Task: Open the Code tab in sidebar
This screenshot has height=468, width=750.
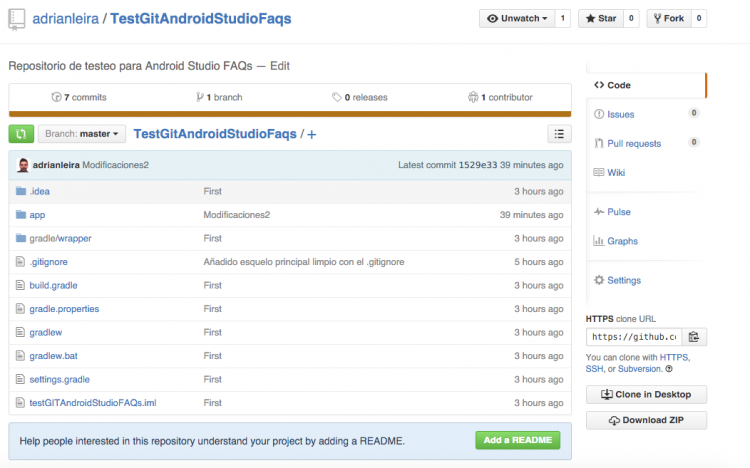Action: click(646, 85)
